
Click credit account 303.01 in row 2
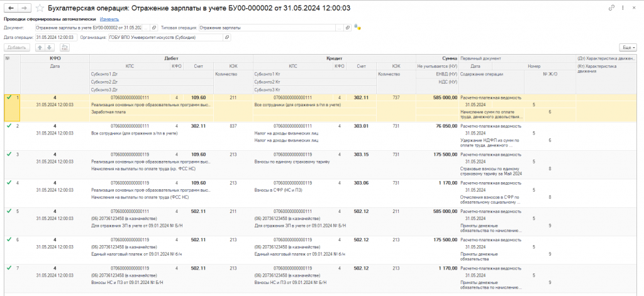coord(362,126)
